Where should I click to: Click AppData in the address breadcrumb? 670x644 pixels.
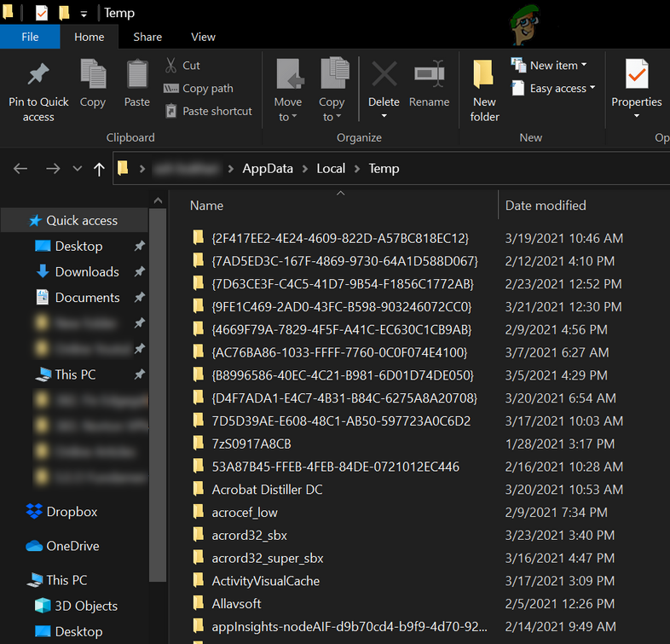click(269, 169)
